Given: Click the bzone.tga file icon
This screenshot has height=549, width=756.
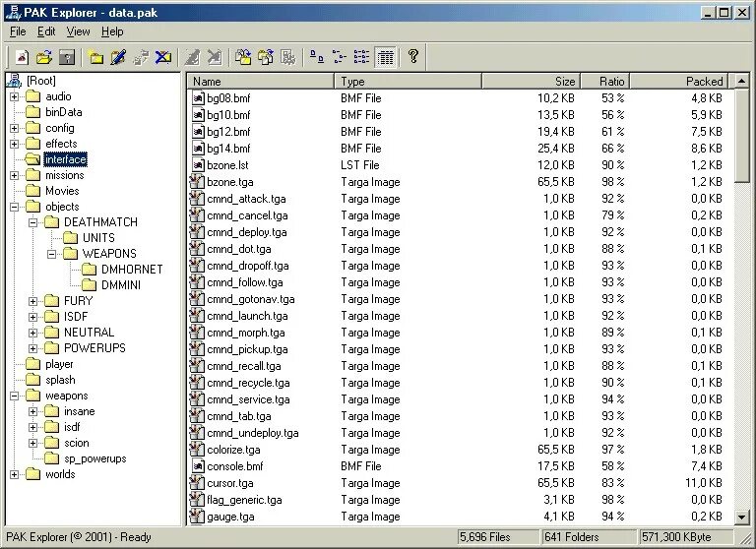Looking at the screenshot, I should (x=196, y=182).
